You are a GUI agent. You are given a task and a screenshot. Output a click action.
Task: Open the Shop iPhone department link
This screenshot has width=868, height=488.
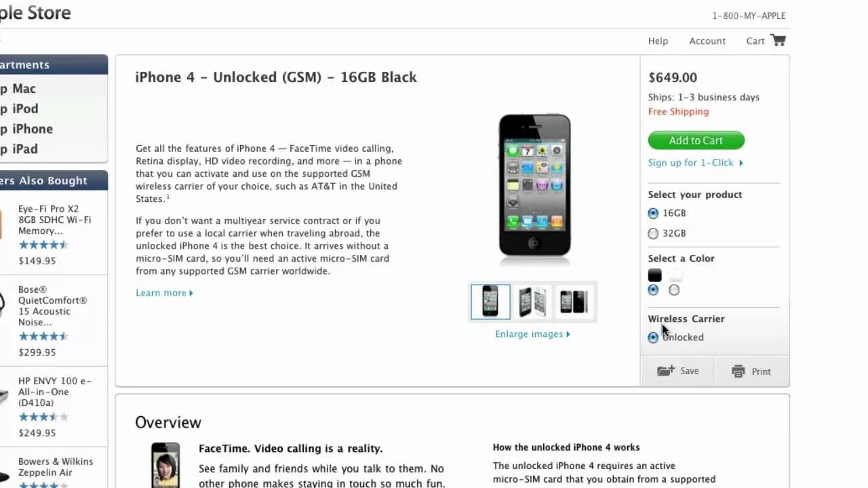26,129
